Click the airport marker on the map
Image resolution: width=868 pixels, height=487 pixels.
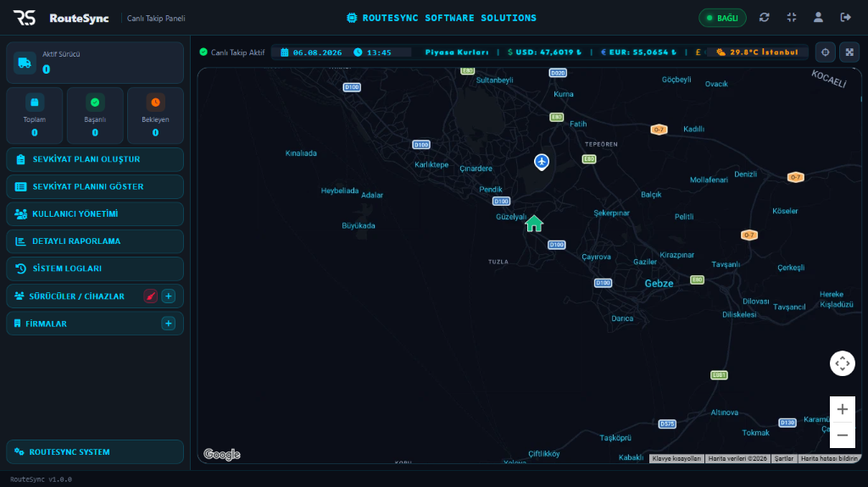[542, 162]
